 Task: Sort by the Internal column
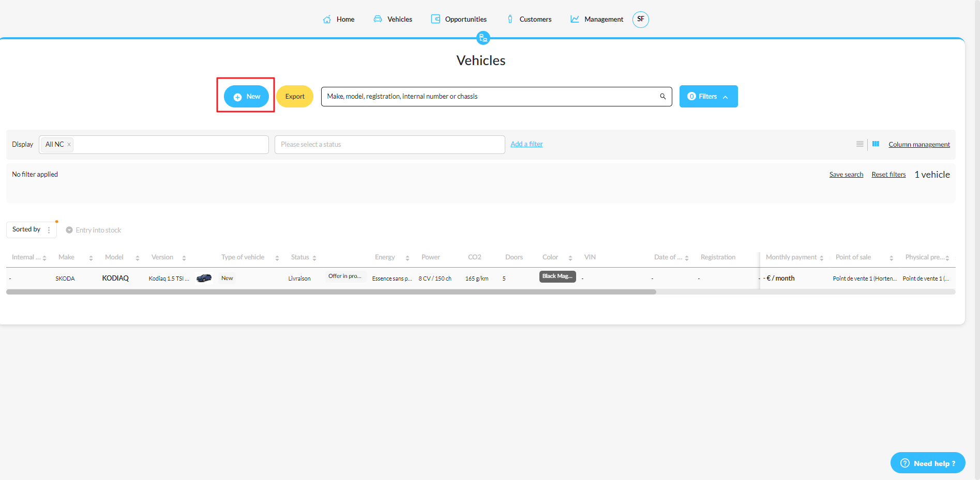click(x=44, y=258)
